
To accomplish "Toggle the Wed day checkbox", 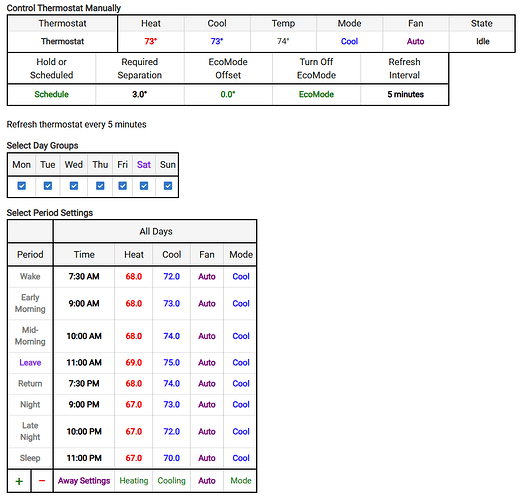I will [x=74, y=186].
